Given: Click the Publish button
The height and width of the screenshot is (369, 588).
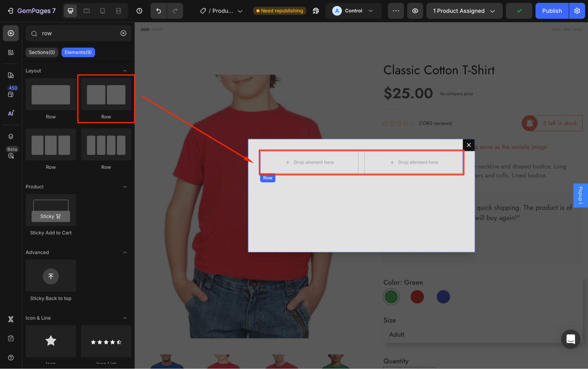Looking at the screenshot, I should (552, 11).
